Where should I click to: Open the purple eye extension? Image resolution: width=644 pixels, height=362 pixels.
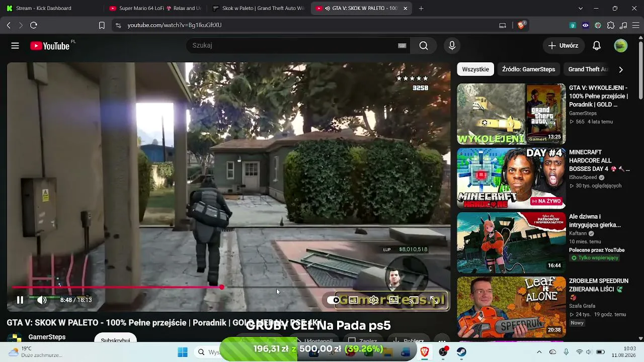585,25
